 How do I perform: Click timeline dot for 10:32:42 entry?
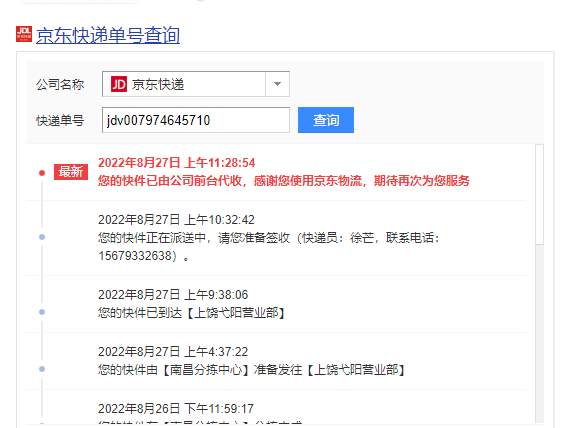[x=42, y=237]
